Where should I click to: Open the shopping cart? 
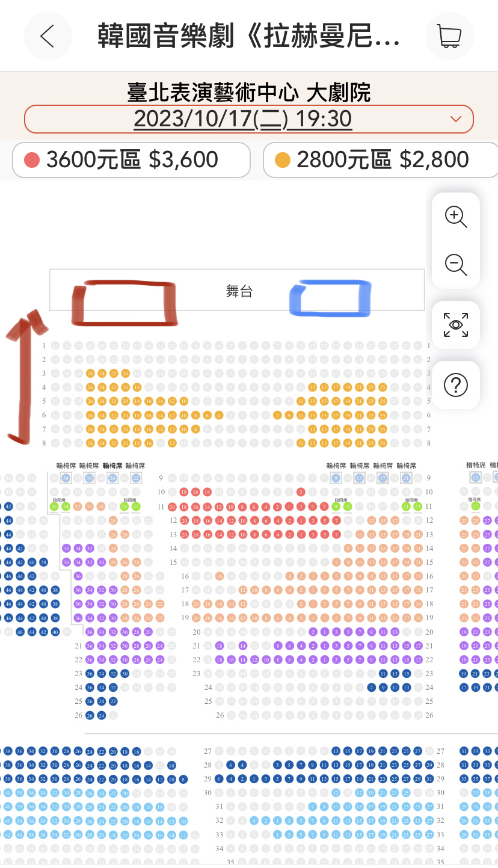click(449, 36)
